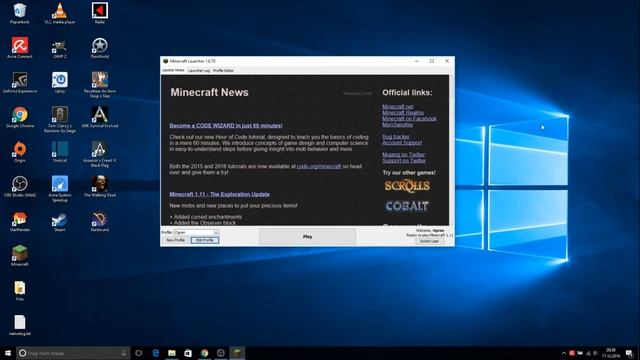Open the Launcher Log tab
Image resolution: width=640 pixels, height=360 pixels.
point(199,71)
